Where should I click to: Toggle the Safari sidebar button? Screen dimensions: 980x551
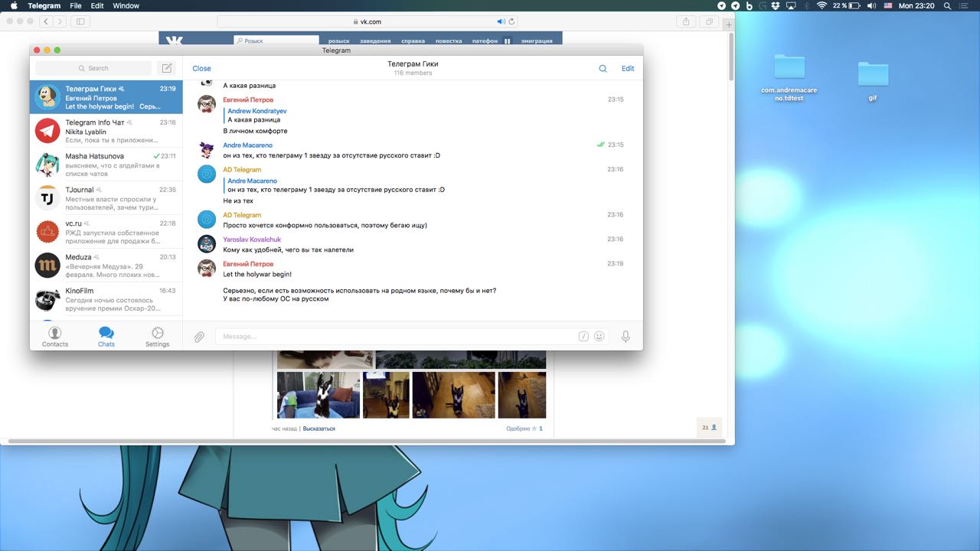tap(80, 21)
